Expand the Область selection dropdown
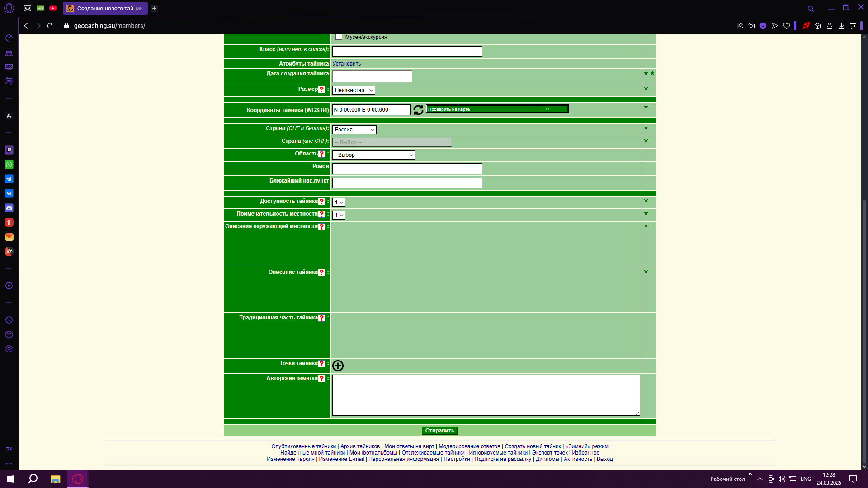 [373, 155]
